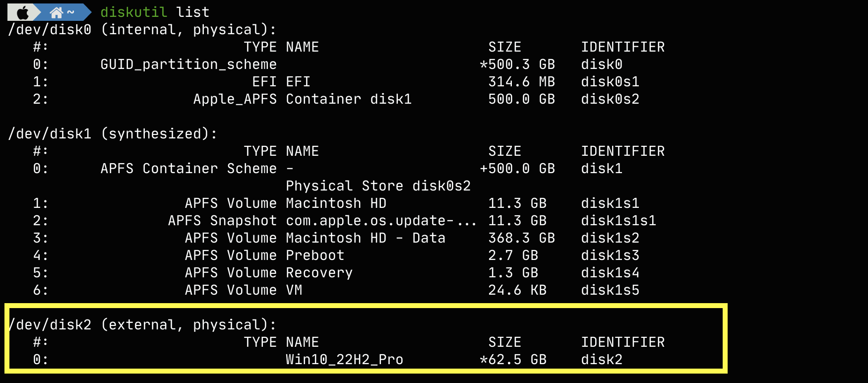This screenshot has width=868, height=383.
Task: Click the 'disk1s3' identifier
Action: pyautogui.click(x=610, y=255)
